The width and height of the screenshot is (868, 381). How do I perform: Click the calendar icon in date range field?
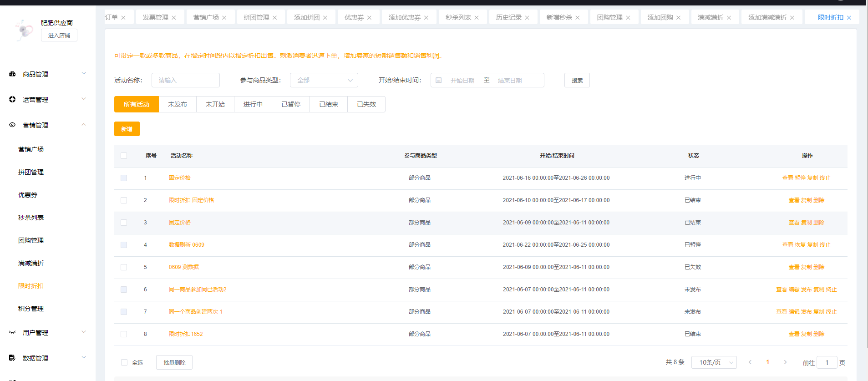tap(439, 80)
